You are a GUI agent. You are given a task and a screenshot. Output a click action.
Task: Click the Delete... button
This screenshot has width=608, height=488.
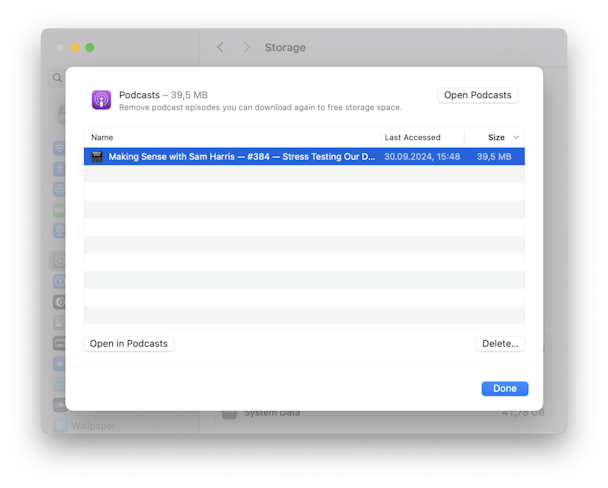[x=500, y=343]
